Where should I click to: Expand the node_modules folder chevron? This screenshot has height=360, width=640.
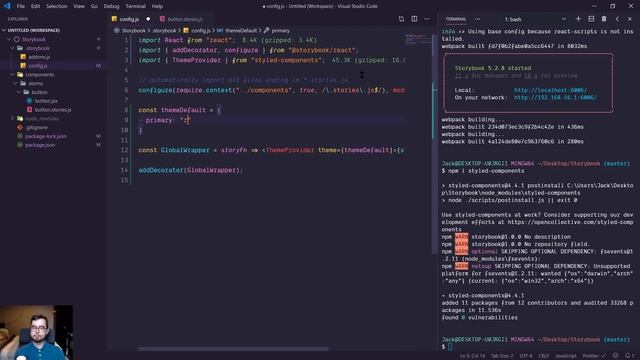(x=12, y=118)
